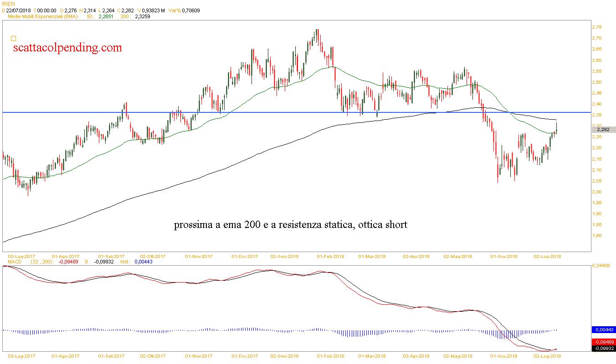
Task: Click the 1,90 price axis label
Action: tap(596, 213)
